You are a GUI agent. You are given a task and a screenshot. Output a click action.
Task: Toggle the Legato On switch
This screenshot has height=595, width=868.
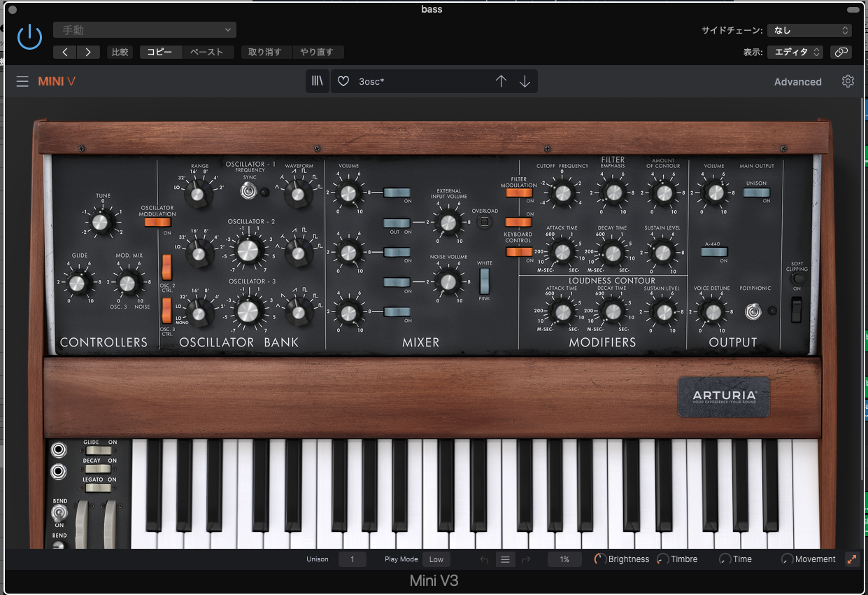97,487
